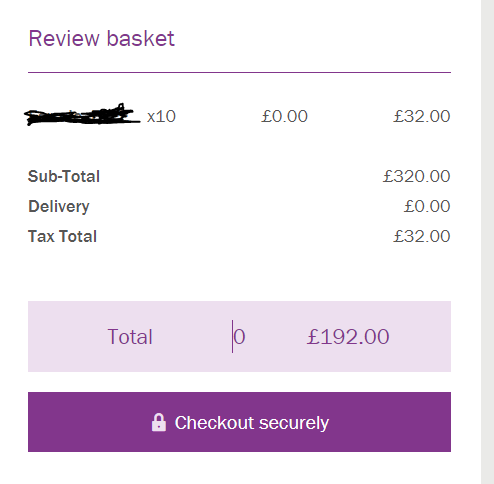
Task: Click the £320.00 sub-total value
Action: click(417, 176)
